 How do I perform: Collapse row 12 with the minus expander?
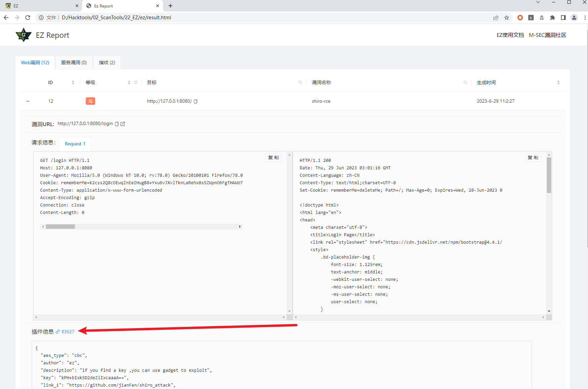click(x=28, y=101)
